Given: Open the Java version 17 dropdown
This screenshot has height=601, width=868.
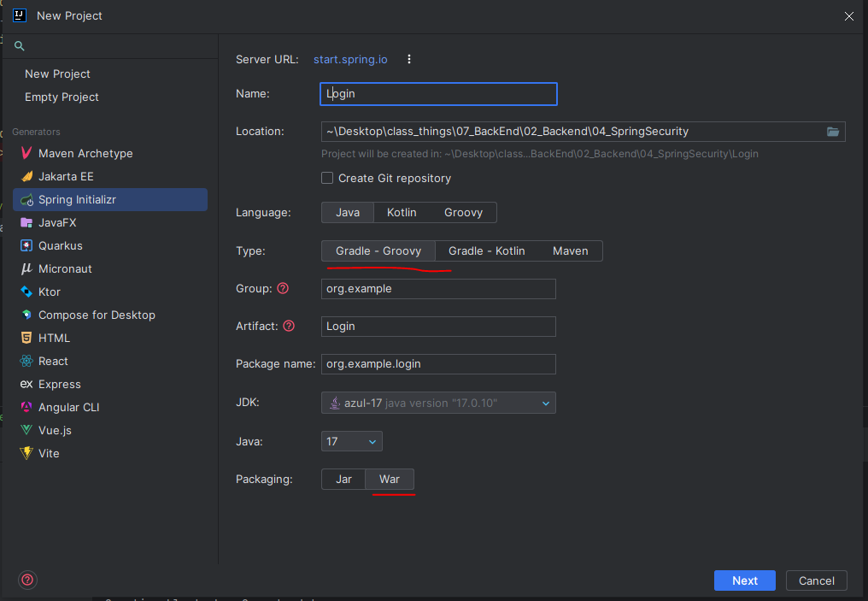Looking at the screenshot, I should tap(351, 441).
